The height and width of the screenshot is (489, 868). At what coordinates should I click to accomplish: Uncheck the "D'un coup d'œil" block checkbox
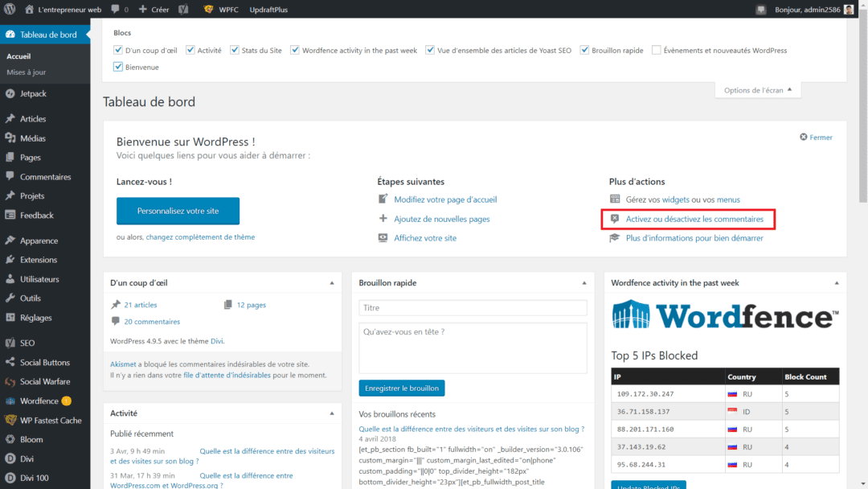pos(118,50)
